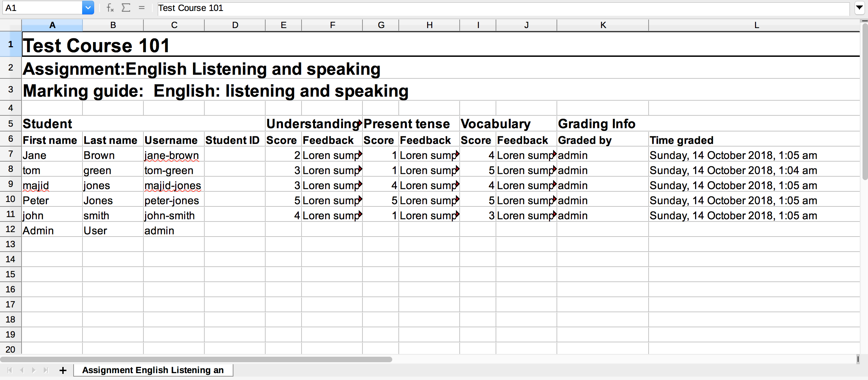
Task: Select the Assignment English Listening sheet tab
Action: [x=153, y=370]
